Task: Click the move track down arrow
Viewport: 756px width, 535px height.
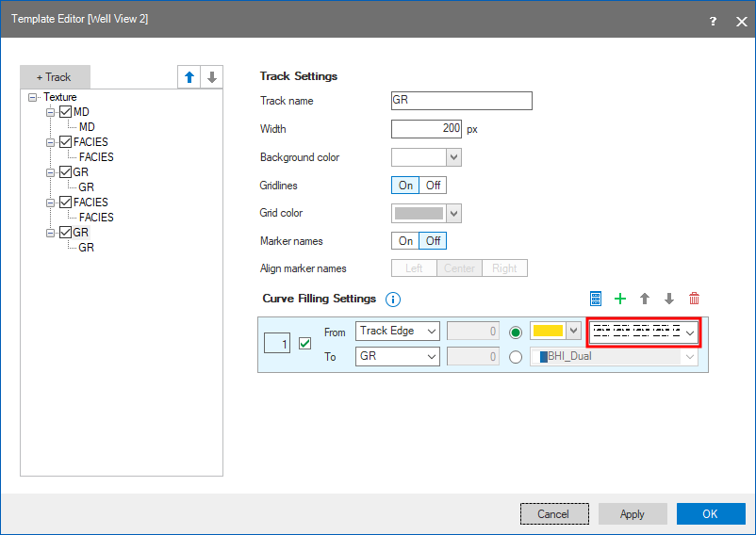Action: tap(212, 77)
